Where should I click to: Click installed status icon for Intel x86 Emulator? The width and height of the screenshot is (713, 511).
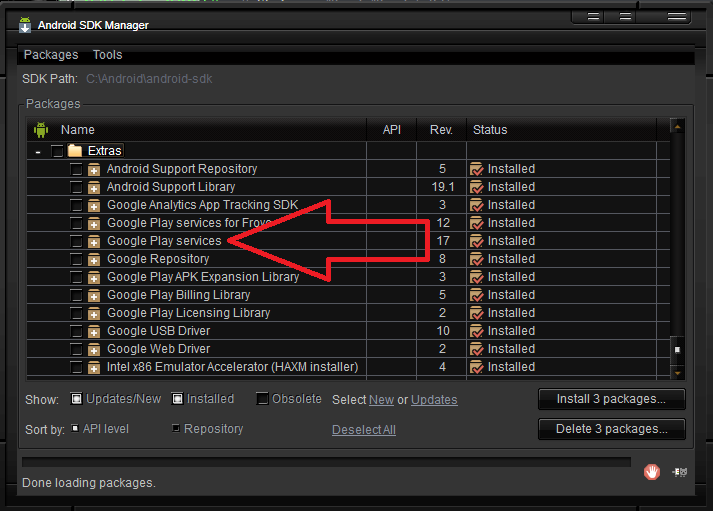tap(477, 367)
